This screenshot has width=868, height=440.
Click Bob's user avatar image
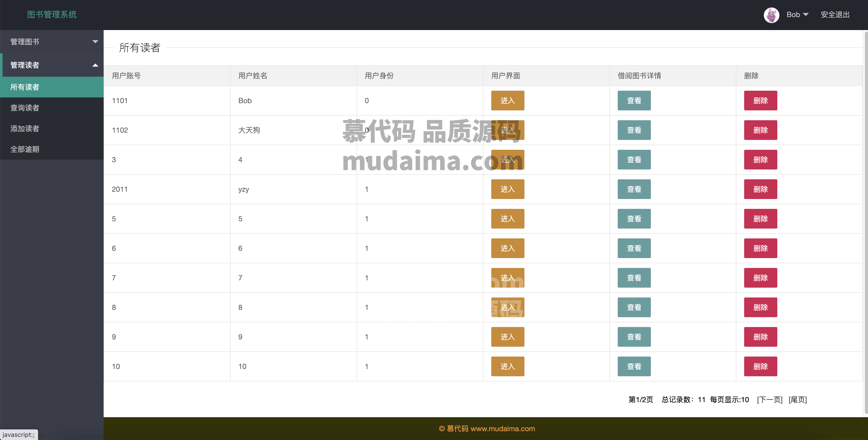coord(771,15)
